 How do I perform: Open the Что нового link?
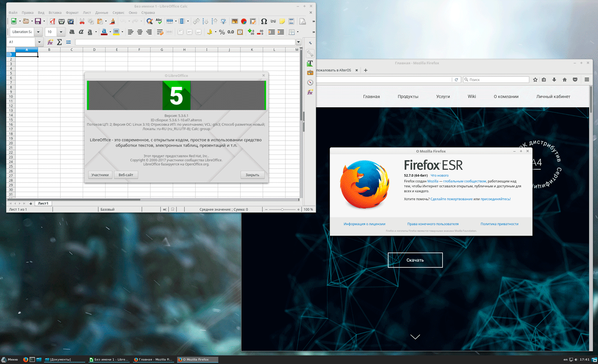[x=440, y=175]
